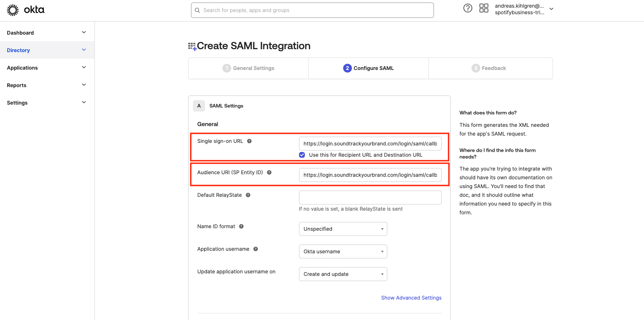Viewport: 644px width, 320px height.
Task: Expand the Settings sidebar chevron
Action: click(84, 102)
